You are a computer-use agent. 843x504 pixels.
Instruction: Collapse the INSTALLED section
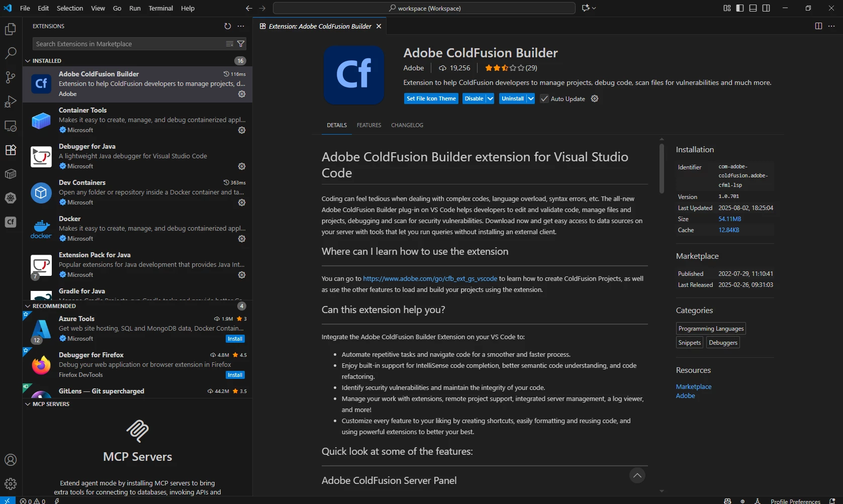(x=28, y=61)
